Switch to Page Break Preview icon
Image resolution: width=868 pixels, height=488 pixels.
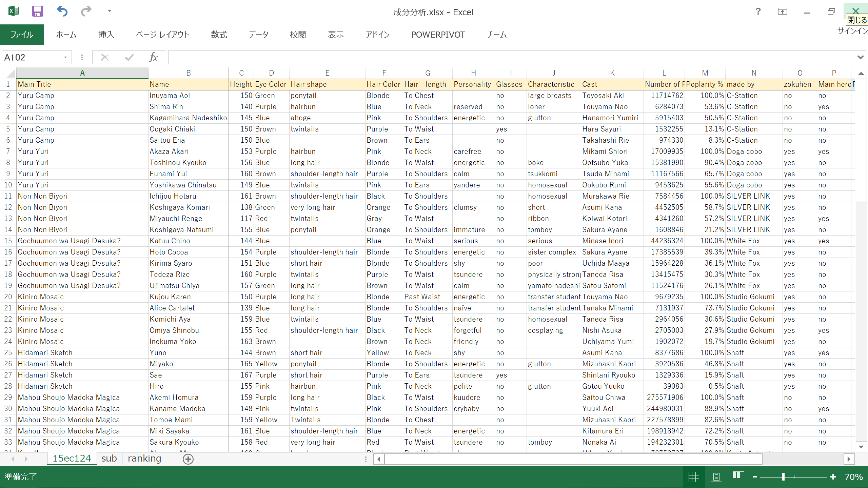click(x=738, y=477)
